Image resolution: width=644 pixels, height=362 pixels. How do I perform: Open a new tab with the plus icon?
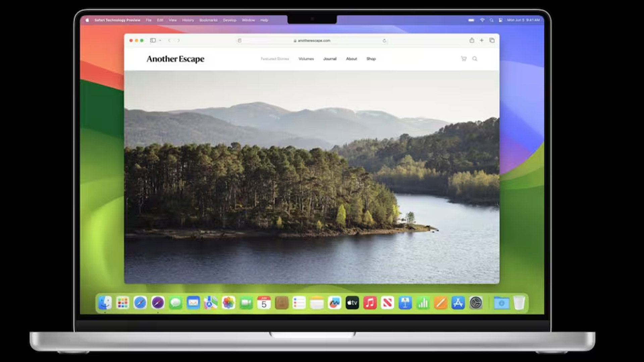point(482,41)
